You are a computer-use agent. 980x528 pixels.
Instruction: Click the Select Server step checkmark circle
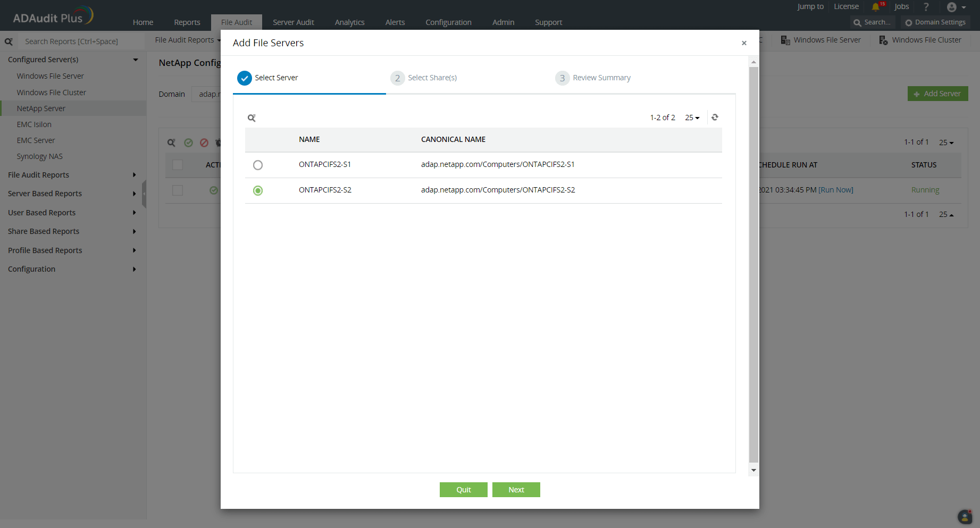coord(245,78)
